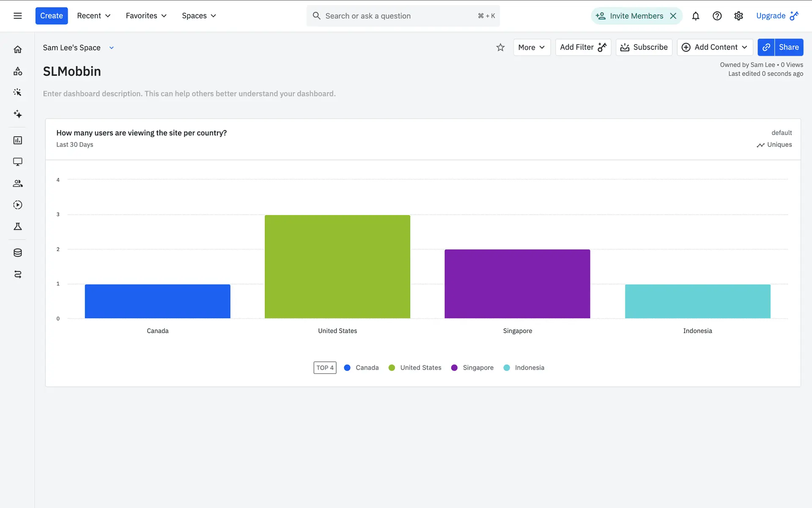Click the copy link icon beside Share
The height and width of the screenshot is (508, 812).
click(766, 47)
